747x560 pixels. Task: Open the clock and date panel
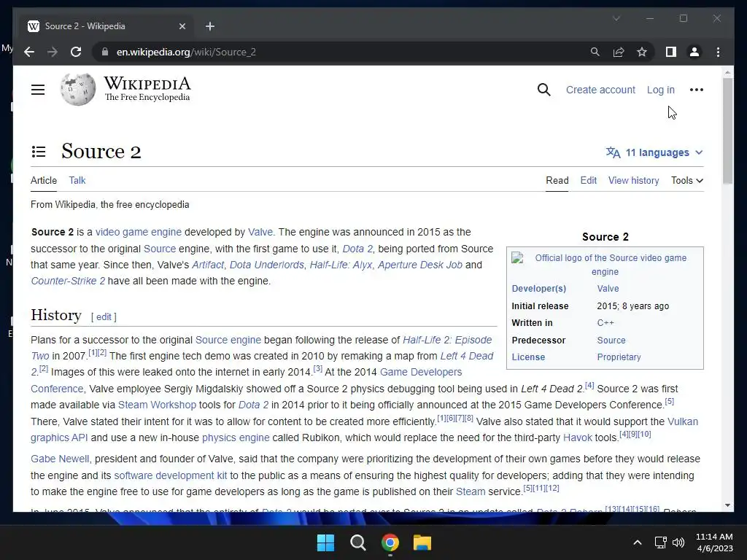(x=714, y=542)
